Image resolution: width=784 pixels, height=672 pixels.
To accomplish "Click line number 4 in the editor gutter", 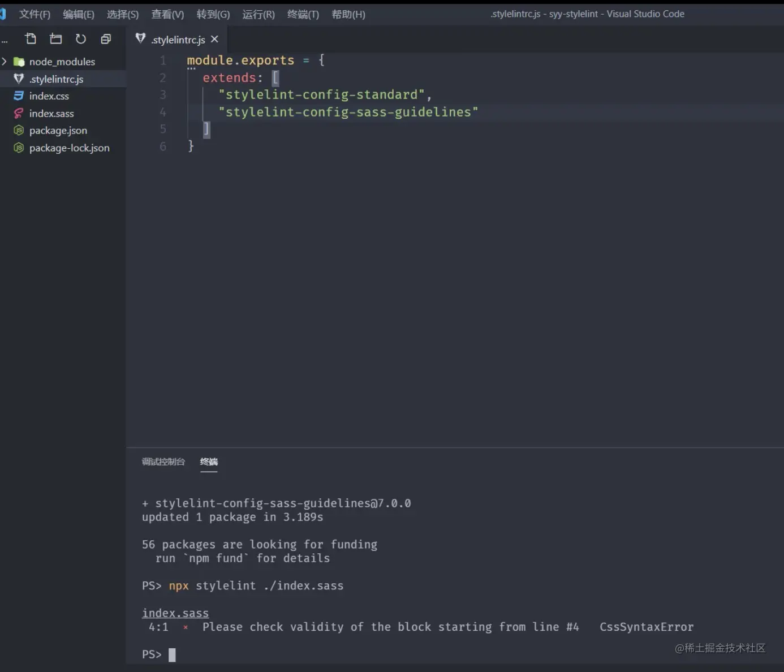I will coord(163,112).
